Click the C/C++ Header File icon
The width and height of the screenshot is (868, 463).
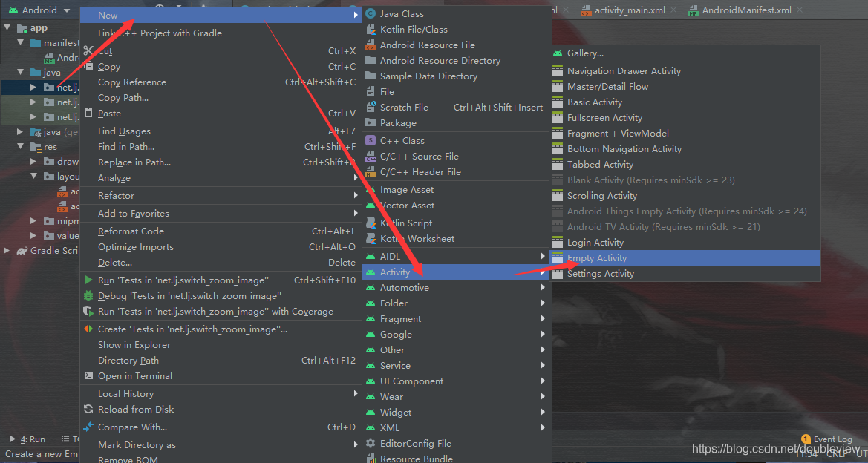click(371, 171)
